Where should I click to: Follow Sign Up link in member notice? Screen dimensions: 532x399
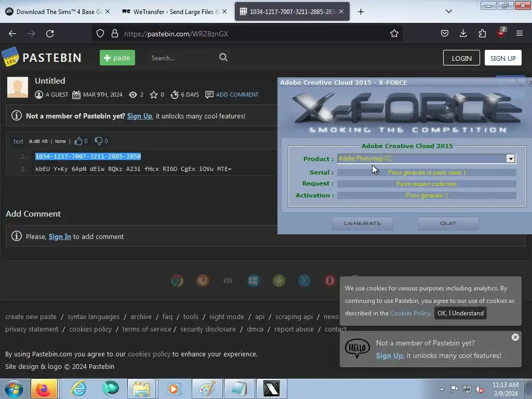pos(139,116)
